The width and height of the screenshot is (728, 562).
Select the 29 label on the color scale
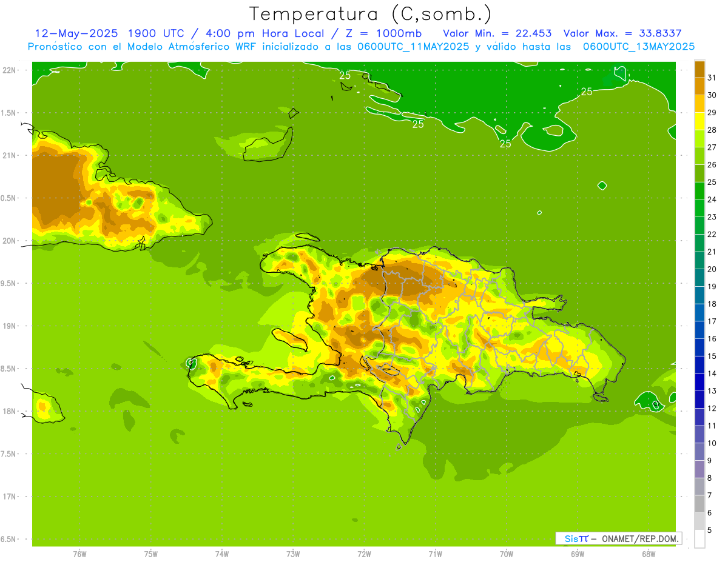click(x=712, y=113)
